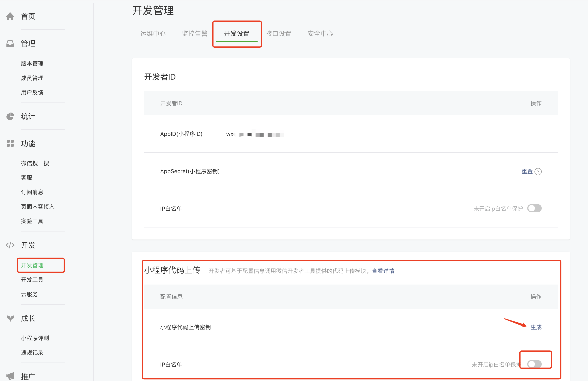Click the home icon in sidebar

tap(10, 16)
